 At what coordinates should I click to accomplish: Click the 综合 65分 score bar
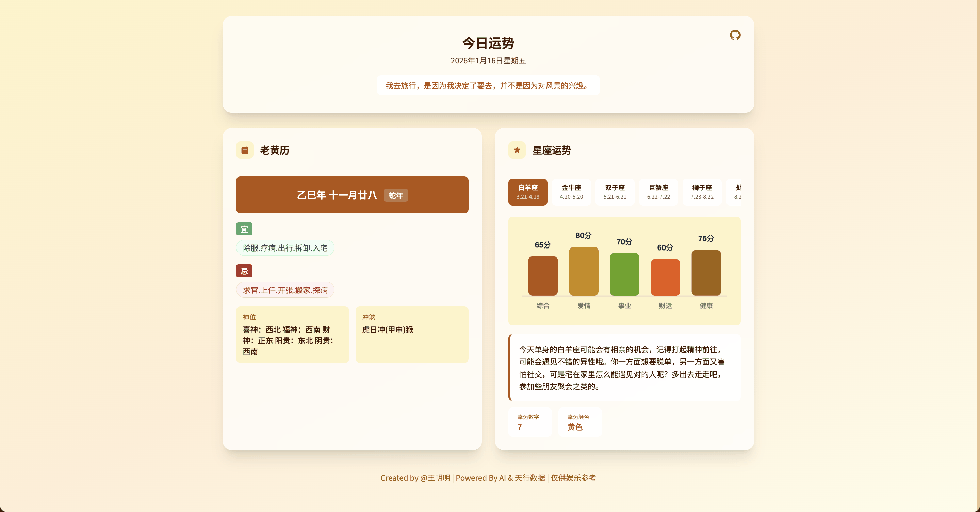tap(543, 276)
